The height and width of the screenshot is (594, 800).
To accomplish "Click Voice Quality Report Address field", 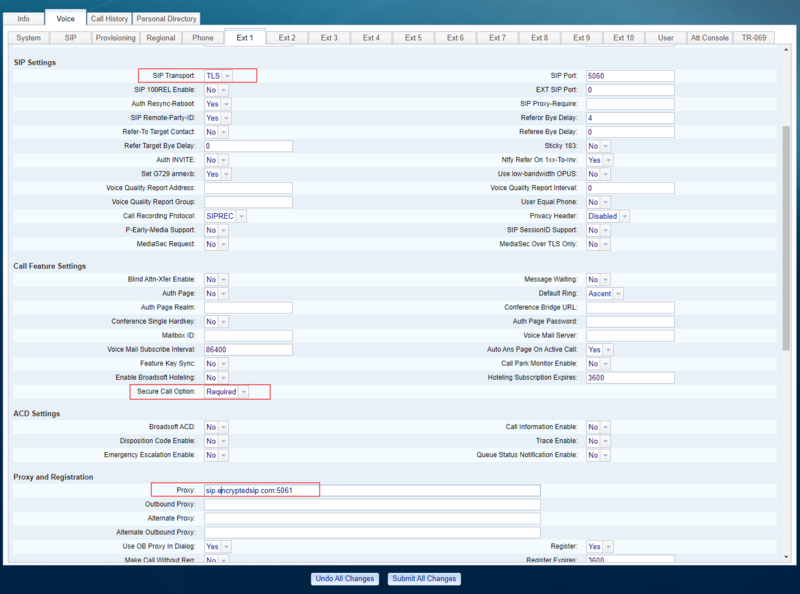I will pos(248,188).
